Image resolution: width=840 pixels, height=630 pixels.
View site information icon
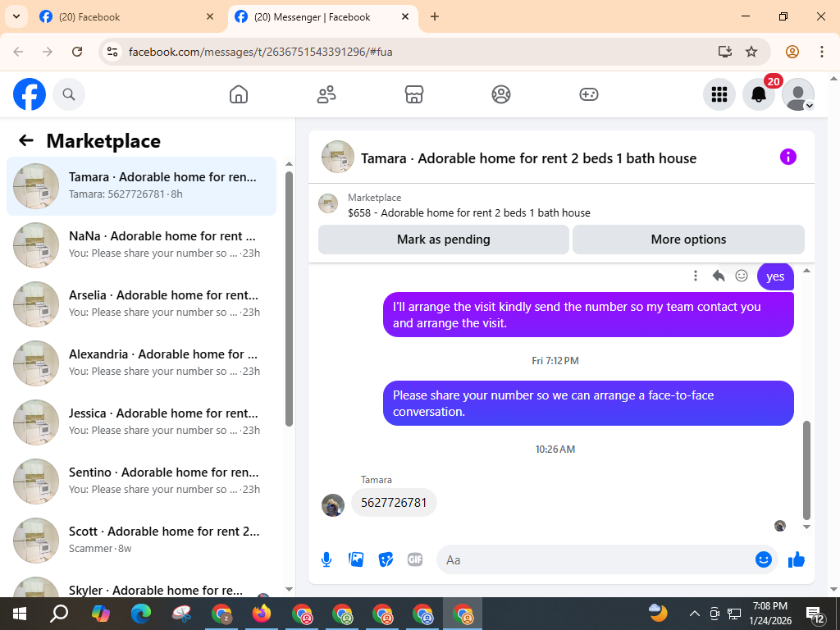click(112, 52)
